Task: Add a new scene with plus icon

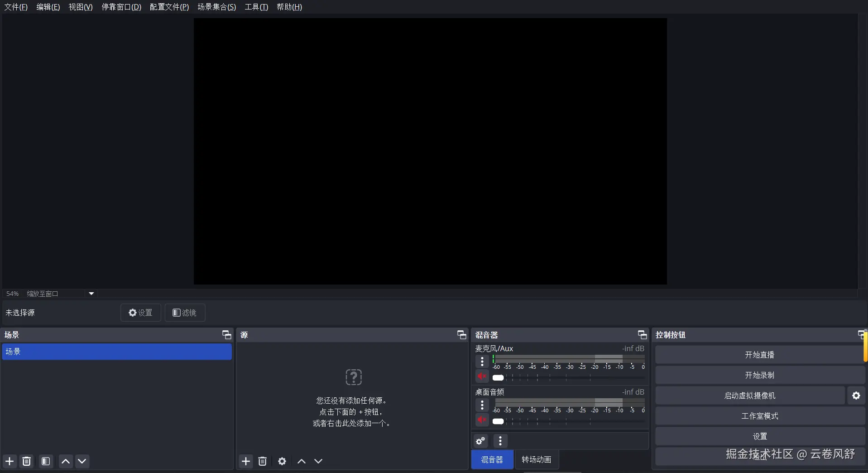Action: [x=10, y=461]
